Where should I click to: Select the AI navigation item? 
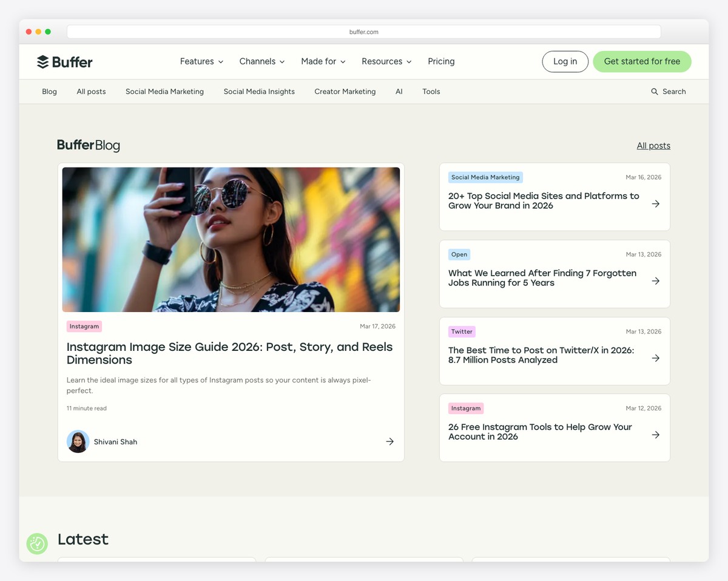399,91
